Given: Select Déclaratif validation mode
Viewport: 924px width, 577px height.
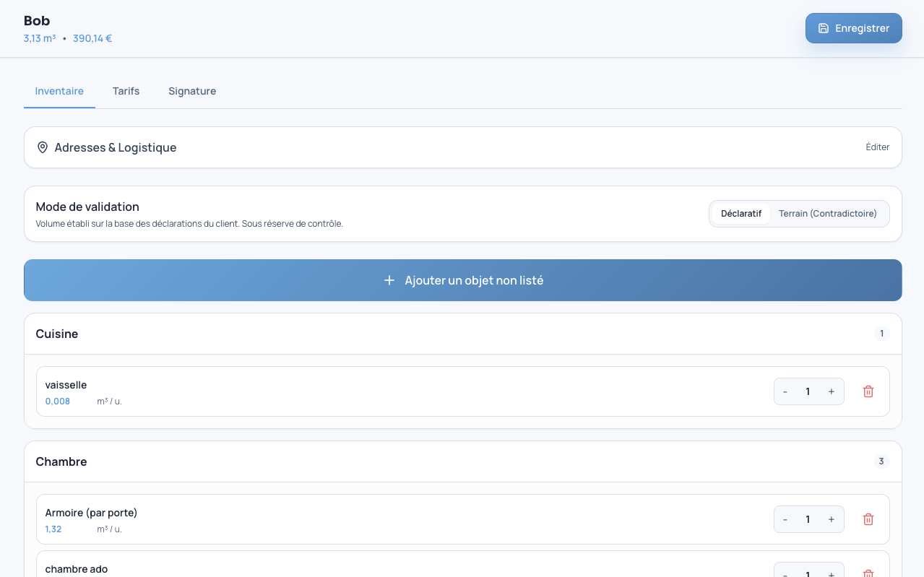Looking at the screenshot, I should (x=741, y=214).
